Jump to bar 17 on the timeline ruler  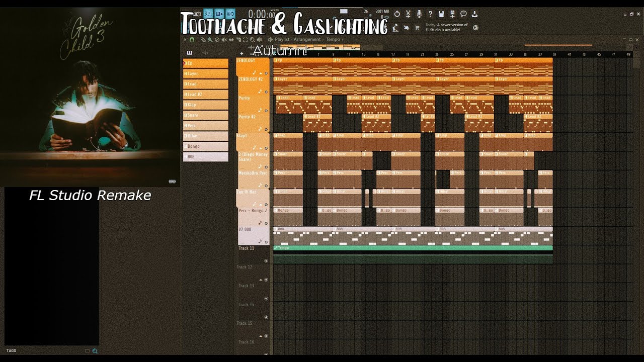pyautogui.click(x=393, y=54)
